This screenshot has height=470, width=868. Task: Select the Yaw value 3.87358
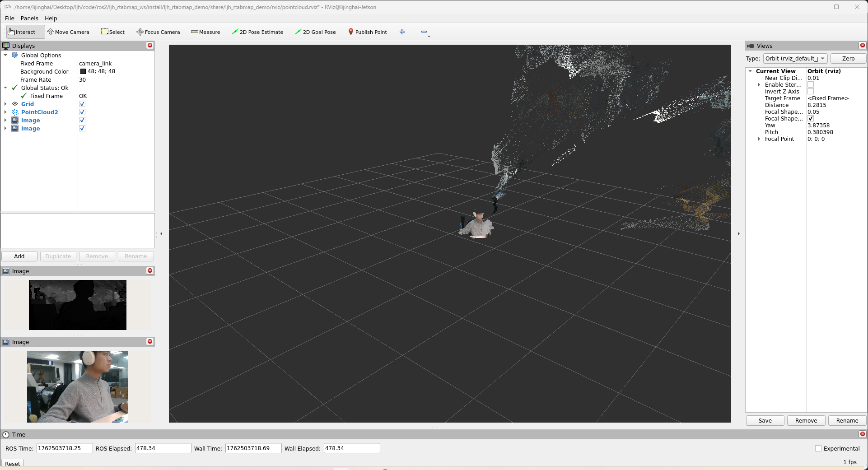pyautogui.click(x=818, y=125)
